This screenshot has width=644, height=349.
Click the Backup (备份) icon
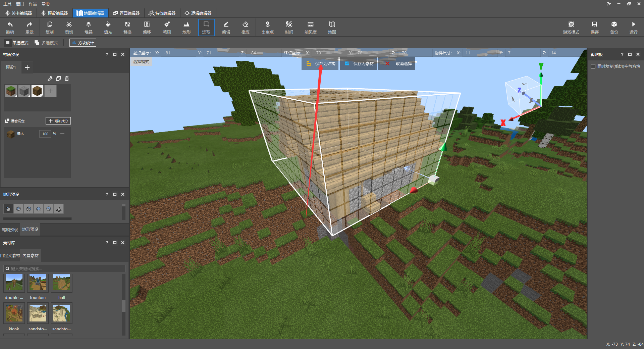click(614, 28)
